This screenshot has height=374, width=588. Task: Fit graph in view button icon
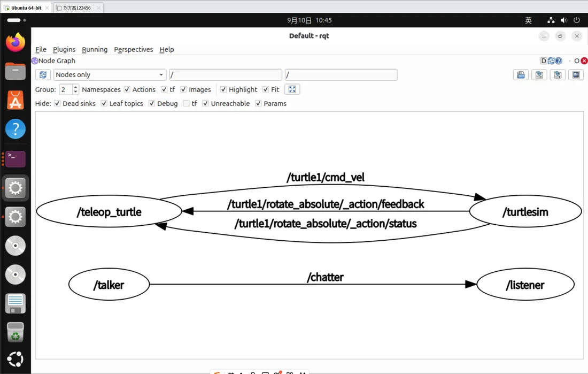tap(292, 89)
